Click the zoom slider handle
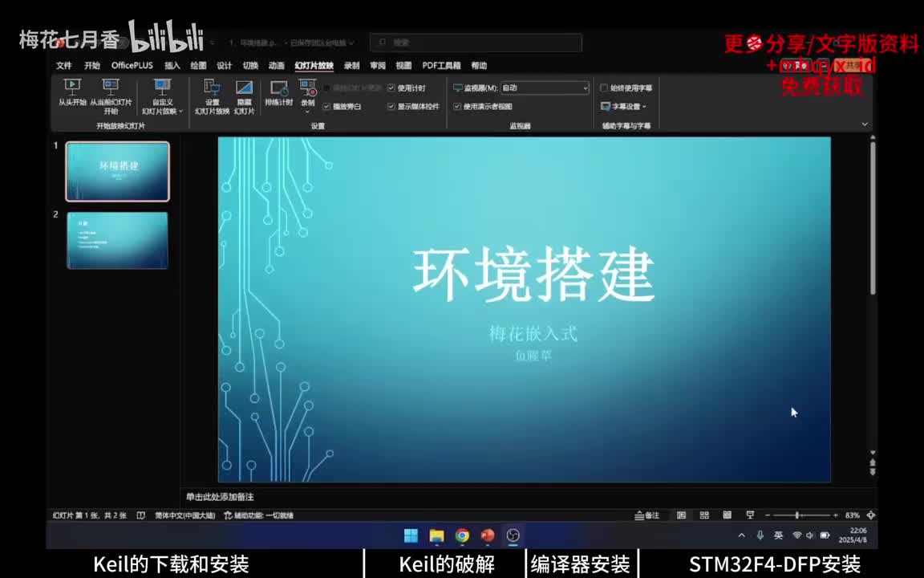Image resolution: width=924 pixels, height=578 pixels. click(796, 515)
